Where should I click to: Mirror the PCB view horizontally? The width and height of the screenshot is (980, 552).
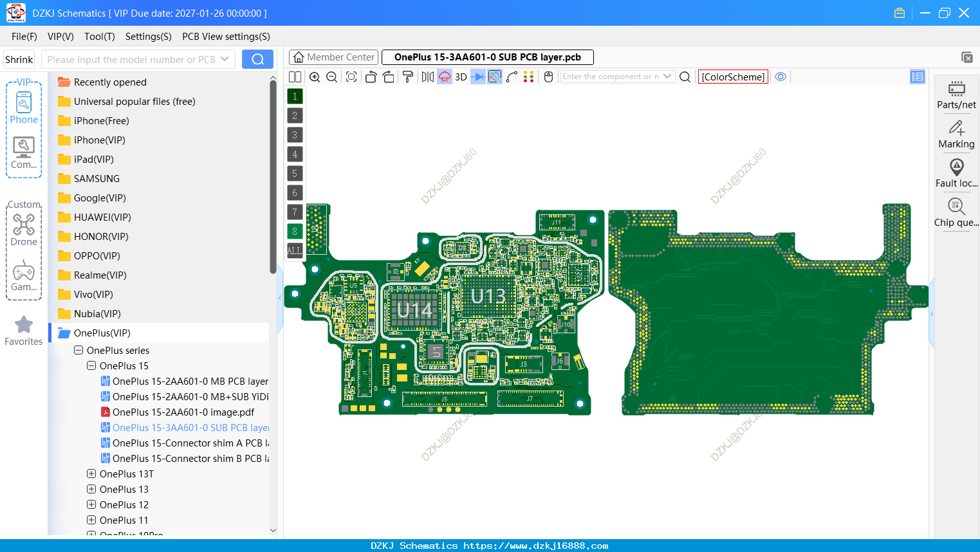[x=427, y=77]
